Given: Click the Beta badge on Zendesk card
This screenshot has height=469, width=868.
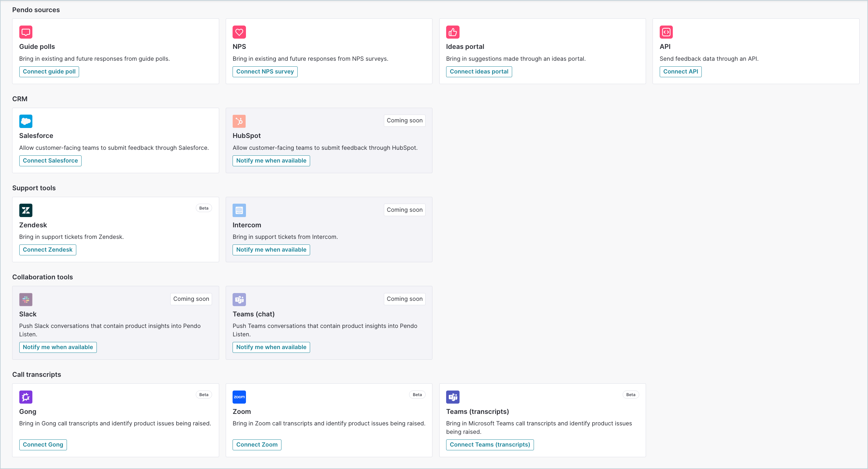Looking at the screenshot, I should pos(204,208).
